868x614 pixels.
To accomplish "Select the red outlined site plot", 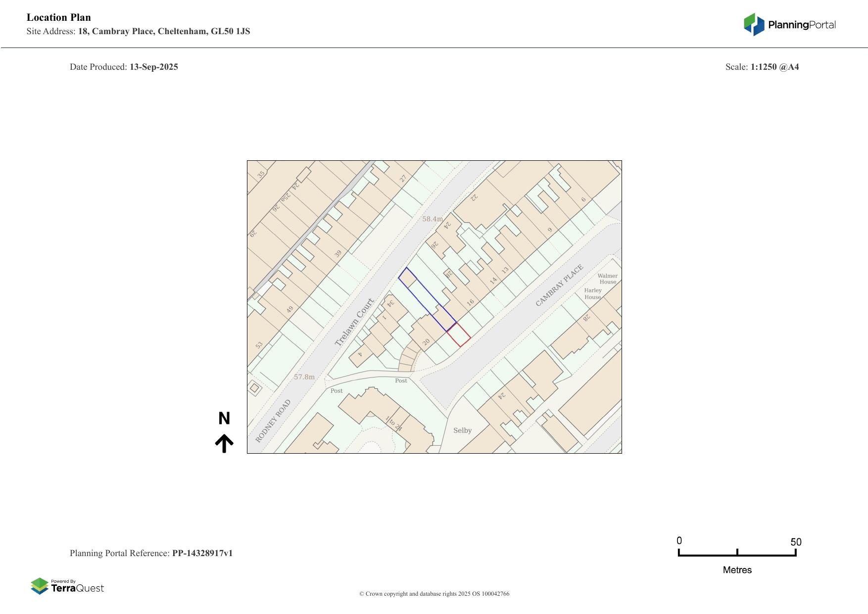I will (x=459, y=335).
